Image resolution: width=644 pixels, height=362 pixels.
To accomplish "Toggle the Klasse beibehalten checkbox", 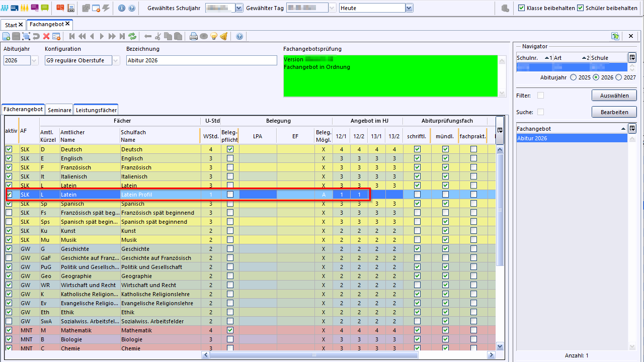I will pyautogui.click(x=521, y=8).
